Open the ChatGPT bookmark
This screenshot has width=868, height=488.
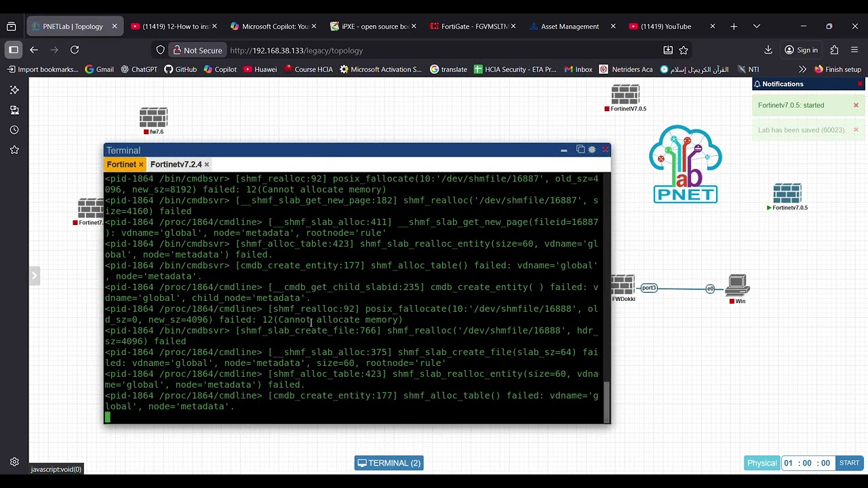coord(139,69)
